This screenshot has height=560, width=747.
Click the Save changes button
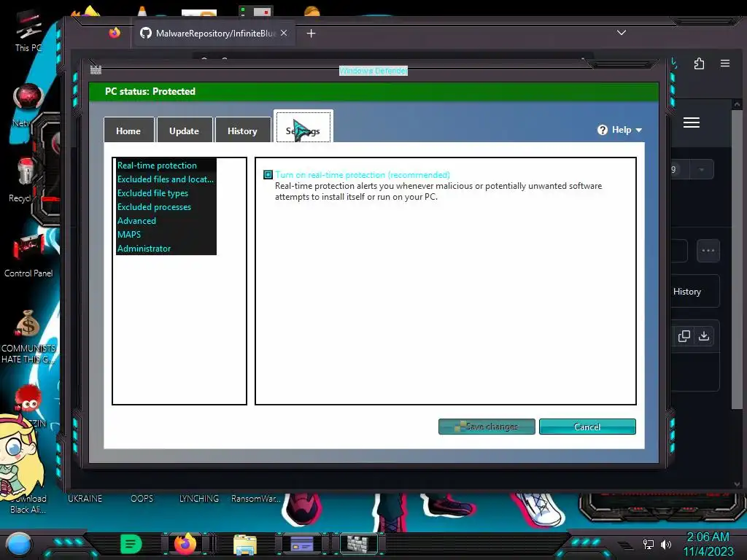pos(487,427)
